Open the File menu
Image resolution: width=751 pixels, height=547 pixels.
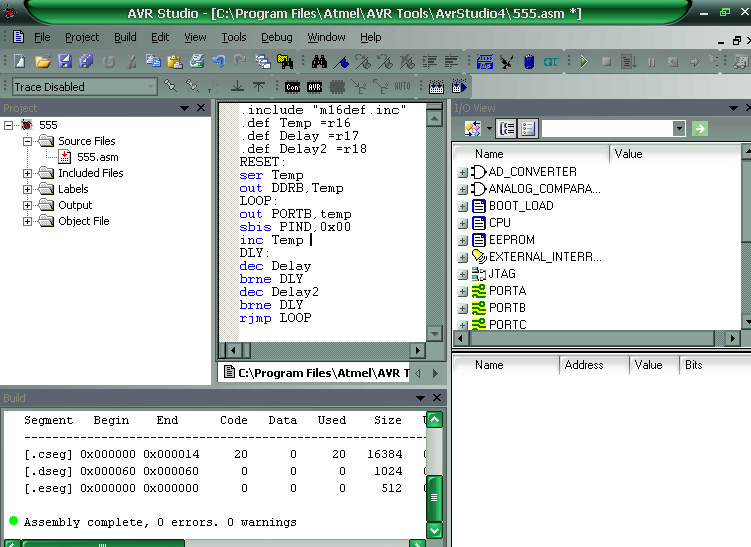(42, 37)
